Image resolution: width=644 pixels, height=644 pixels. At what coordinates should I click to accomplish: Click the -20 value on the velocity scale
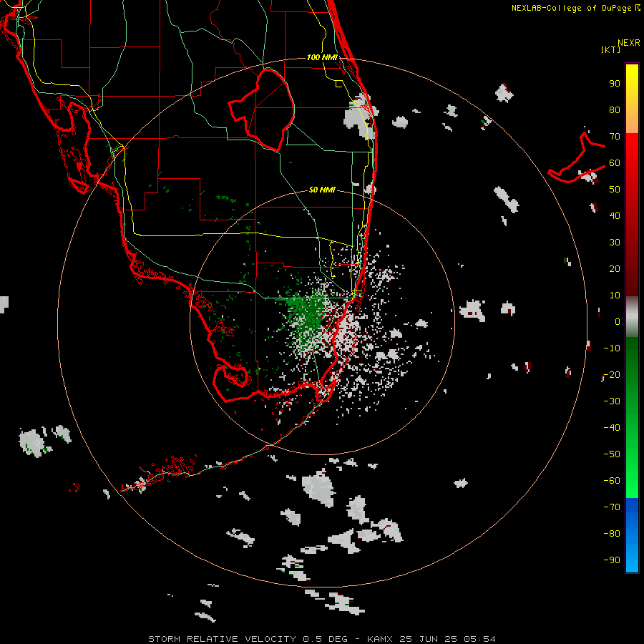tap(612, 375)
